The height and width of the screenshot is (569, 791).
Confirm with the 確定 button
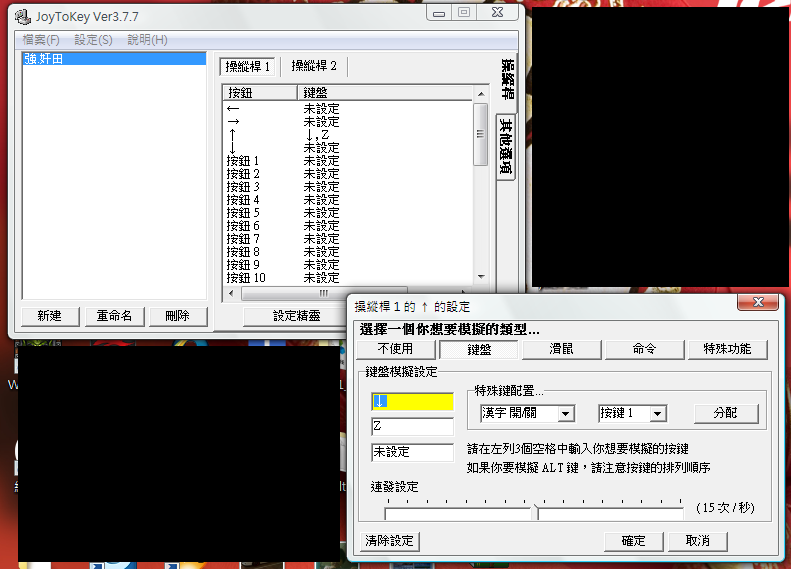(x=634, y=541)
